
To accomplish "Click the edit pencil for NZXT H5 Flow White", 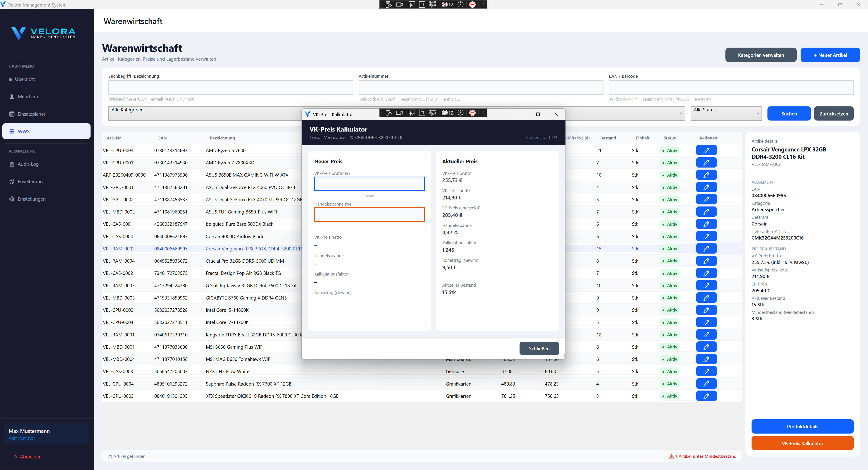I will 706,371.
